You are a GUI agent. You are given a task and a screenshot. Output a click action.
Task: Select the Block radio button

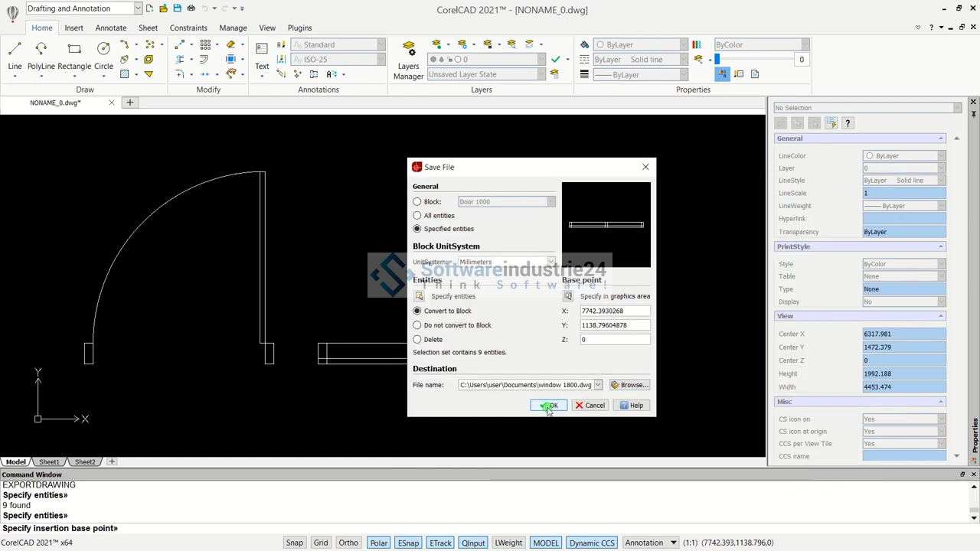click(x=417, y=202)
